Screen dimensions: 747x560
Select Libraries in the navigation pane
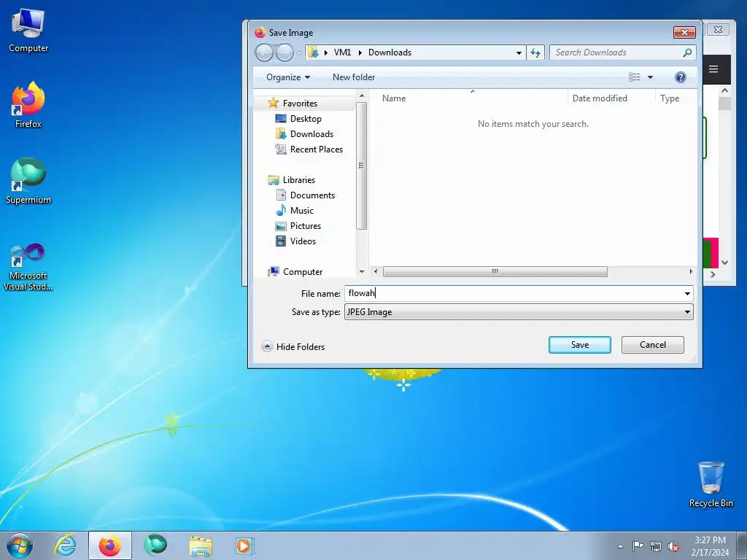[298, 180]
